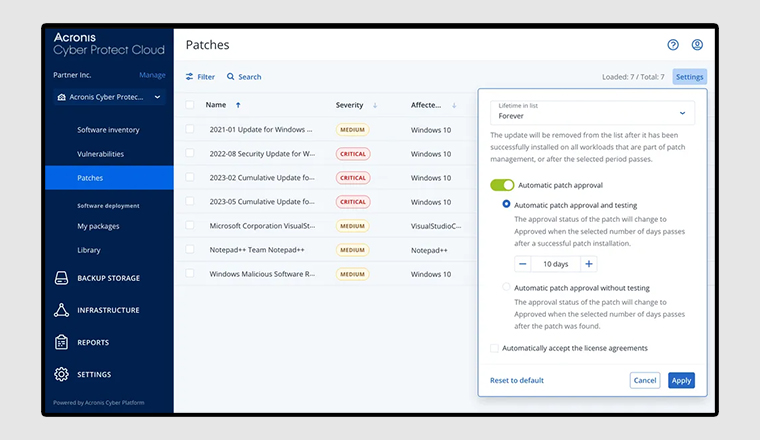
Task: Open Software inventory in sidebar
Action: 108,130
